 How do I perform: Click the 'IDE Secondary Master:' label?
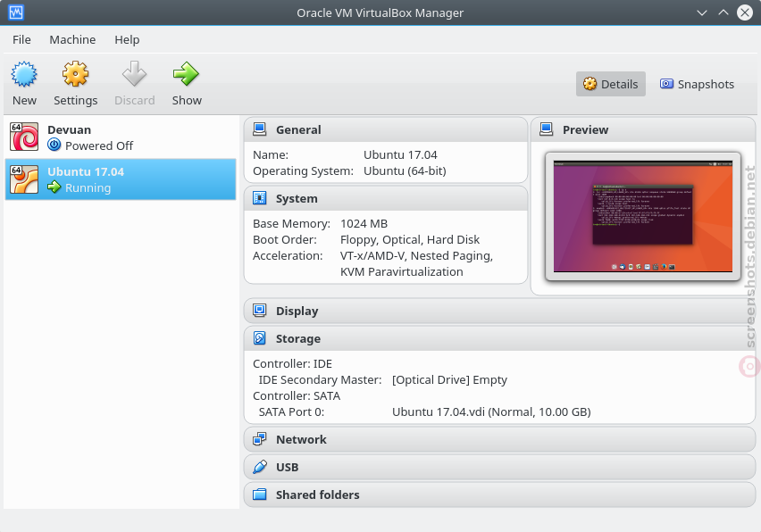tap(321, 379)
